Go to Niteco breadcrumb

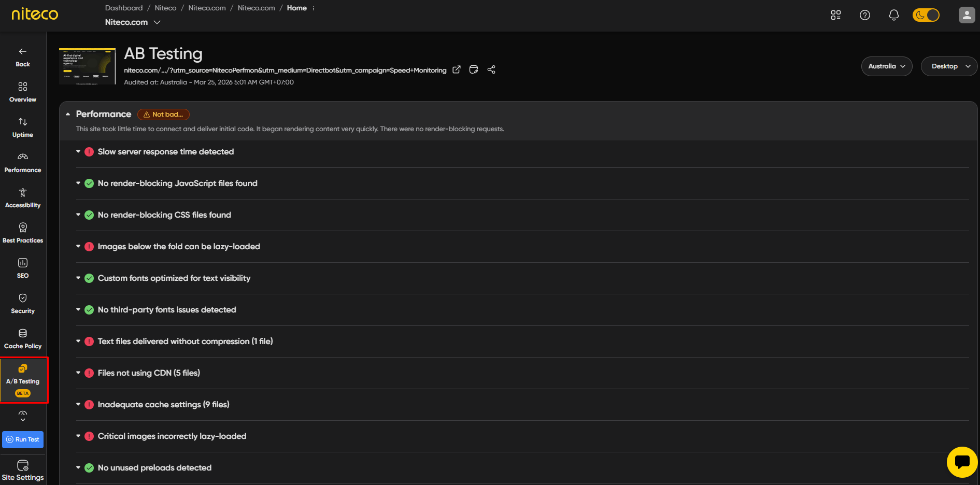[165, 8]
